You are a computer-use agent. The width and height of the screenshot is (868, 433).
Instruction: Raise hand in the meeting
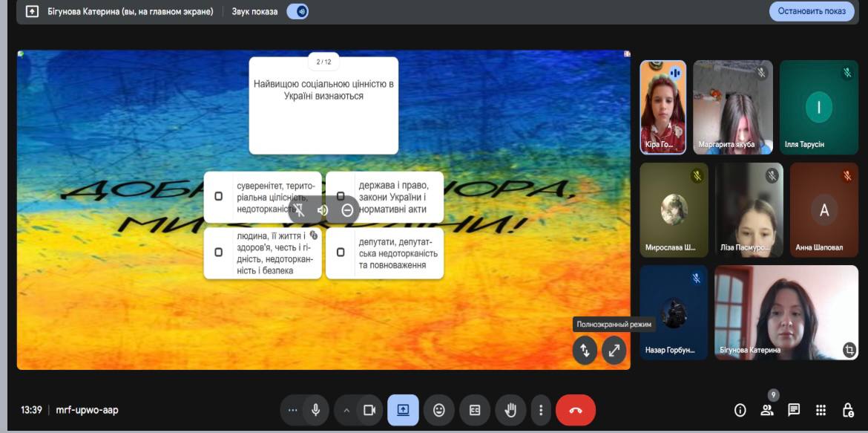coord(510,410)
